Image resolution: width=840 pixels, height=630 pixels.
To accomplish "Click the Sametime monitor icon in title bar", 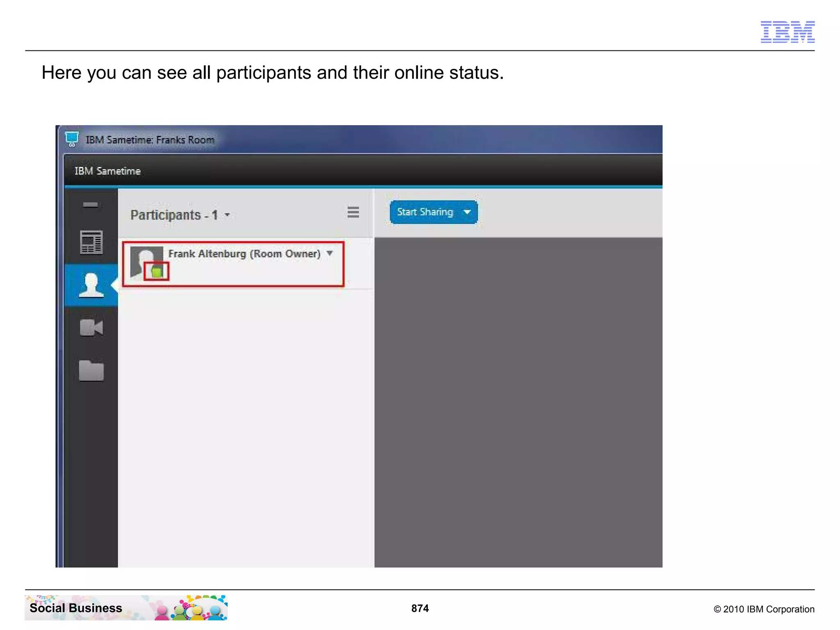I will 72,139.
